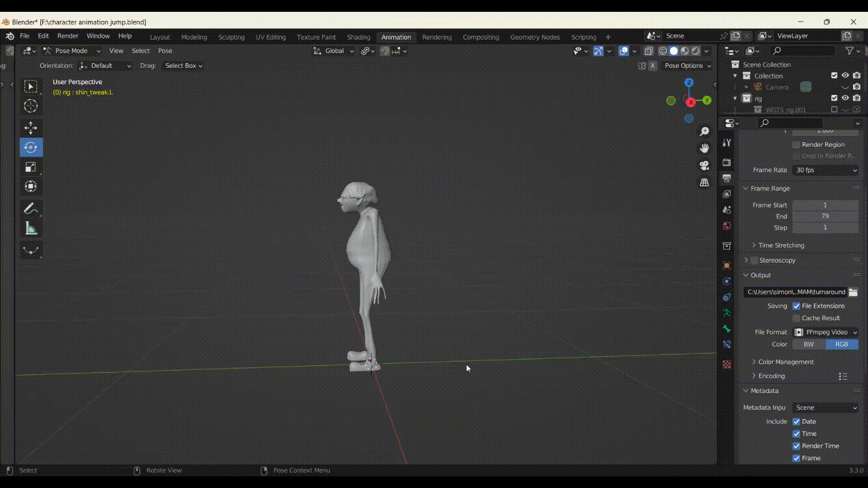Expand the Time Stretching panel
The width and height of the screenshot is (868, 488).
tap(781, 245)
